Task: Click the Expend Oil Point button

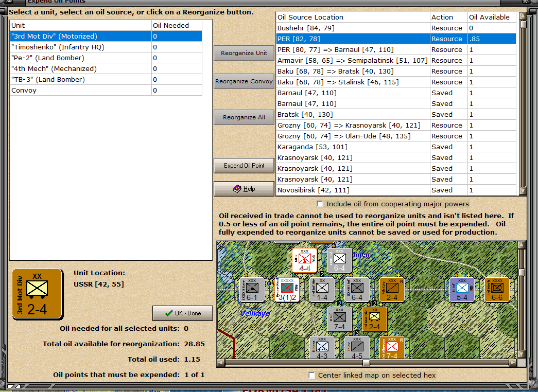Action: pyautogui.click(x=244, y=166)
